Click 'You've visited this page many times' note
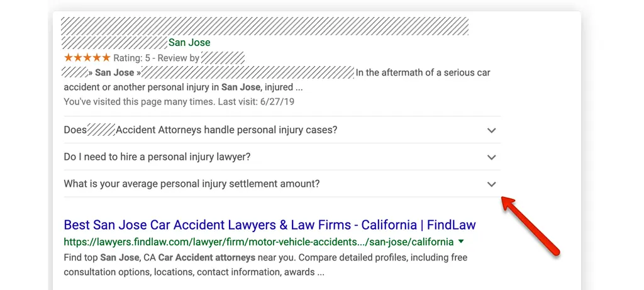644x290 pixels. tap(140, 101)
